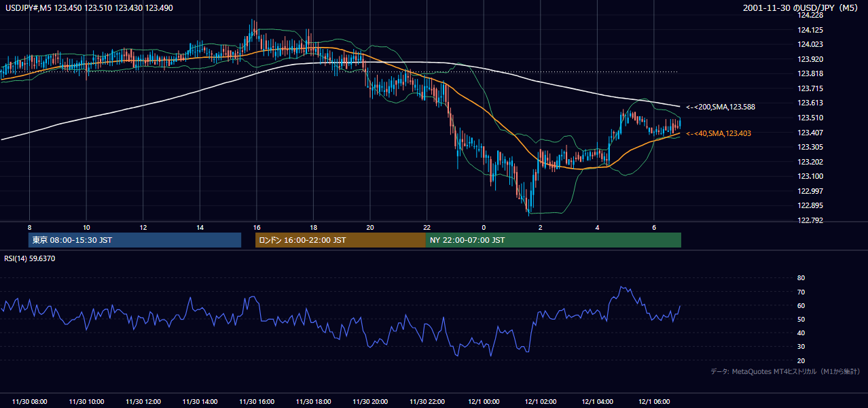Click the 11/30 12:00 time axis label
Screen dimensions: 868x408
[143, 402]
